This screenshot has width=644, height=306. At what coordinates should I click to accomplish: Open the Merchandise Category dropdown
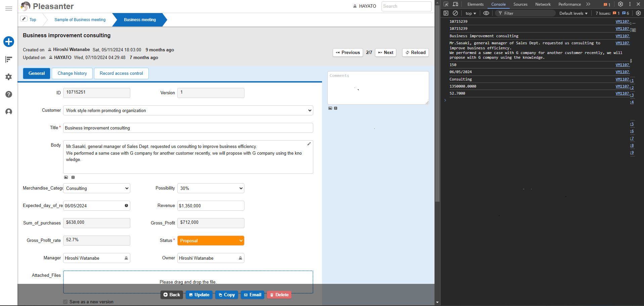[97, 188]
